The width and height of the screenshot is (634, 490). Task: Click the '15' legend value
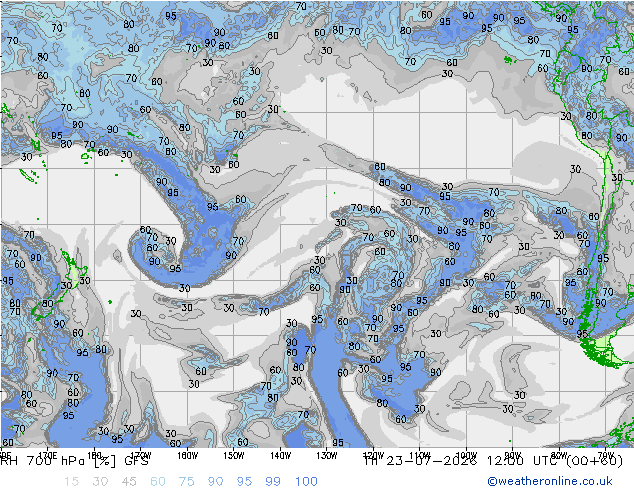click(71, 481)
